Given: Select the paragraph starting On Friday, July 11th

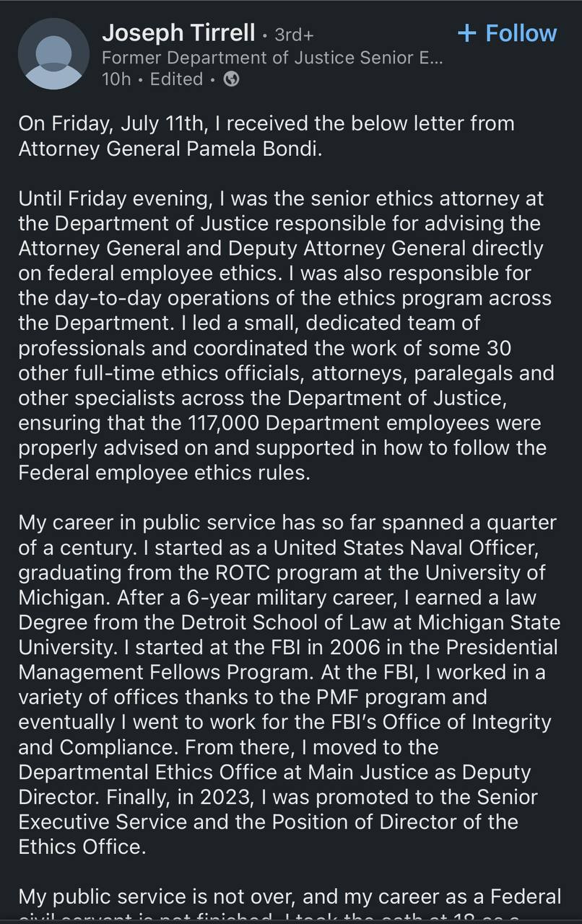Looking at the screenshot, I should (x=266, y=137).
